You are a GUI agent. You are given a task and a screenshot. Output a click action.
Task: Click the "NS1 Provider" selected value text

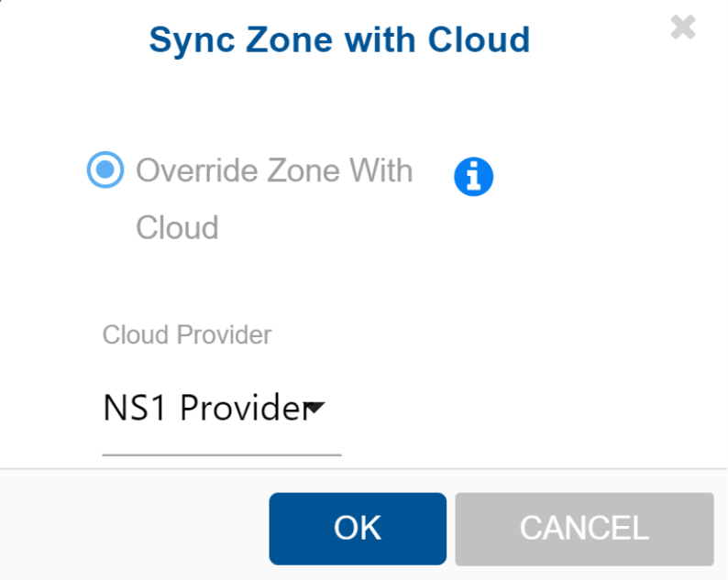point(202,409)
